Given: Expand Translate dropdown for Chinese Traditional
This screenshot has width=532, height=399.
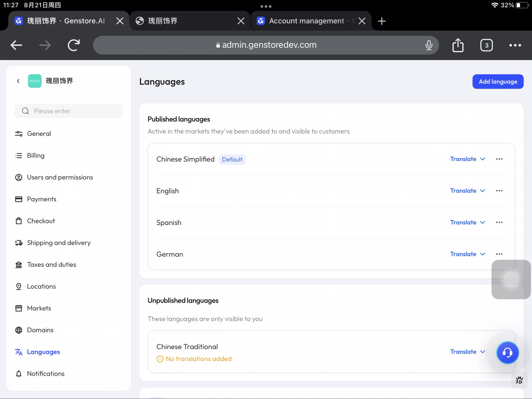Looking at the screenshot, I should click(x=467, y=352).
